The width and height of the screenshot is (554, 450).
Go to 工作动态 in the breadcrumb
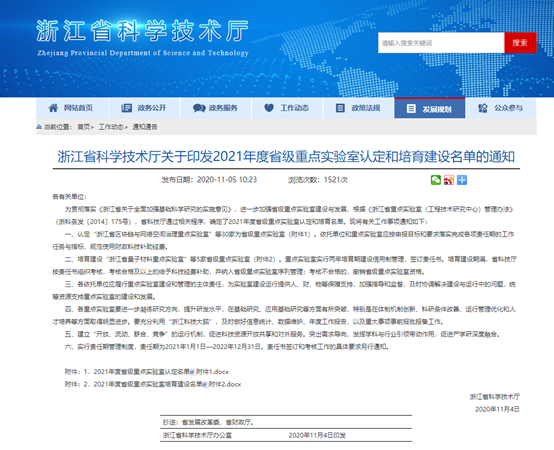[x=111, y=127]
